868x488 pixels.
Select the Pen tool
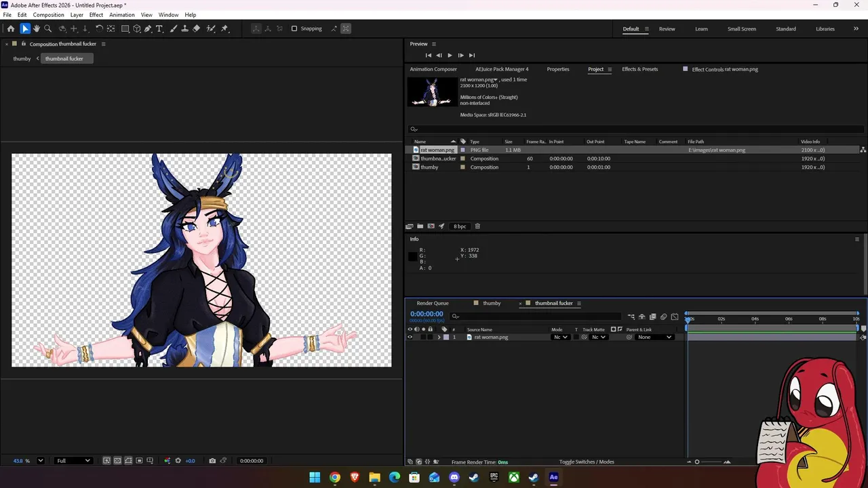[148, 28]
